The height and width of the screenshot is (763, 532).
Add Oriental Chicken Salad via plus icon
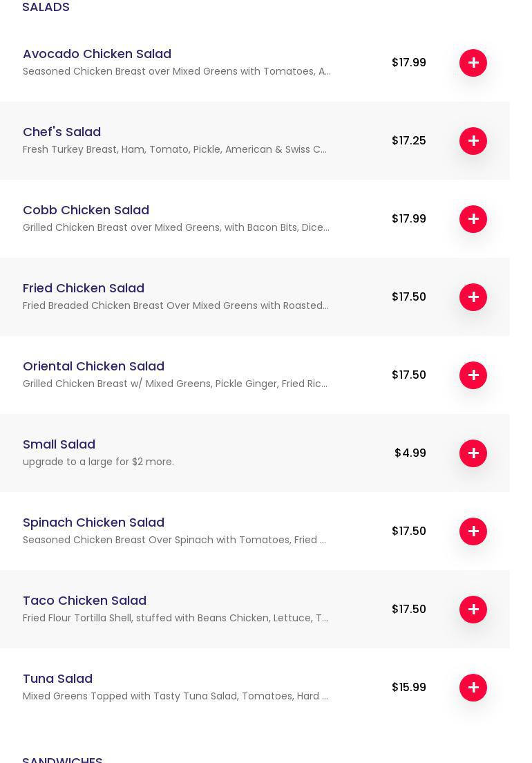[473, 375]
